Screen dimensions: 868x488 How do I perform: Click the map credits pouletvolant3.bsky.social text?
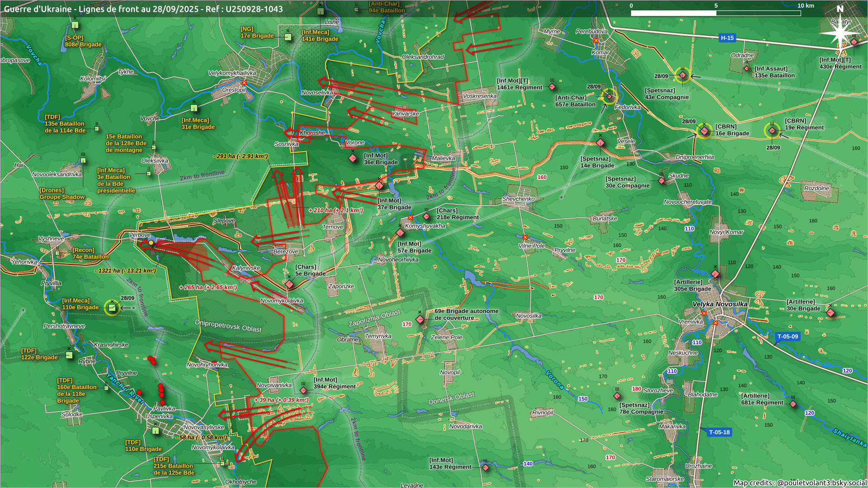(x=799, y=483)
